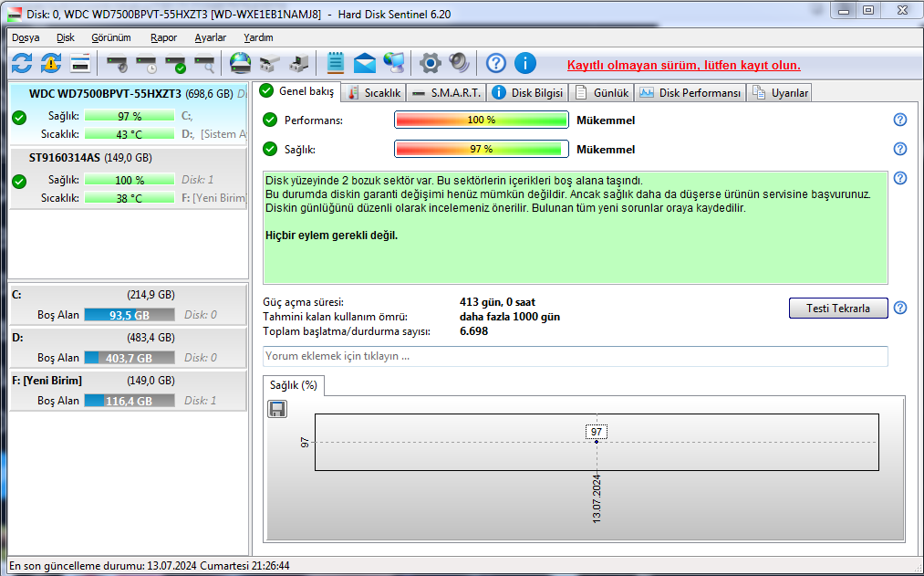Open the blue notepad report icon
Image resolution: width=924 pixels, height=576 pixels.
click(x=336, y=62)
